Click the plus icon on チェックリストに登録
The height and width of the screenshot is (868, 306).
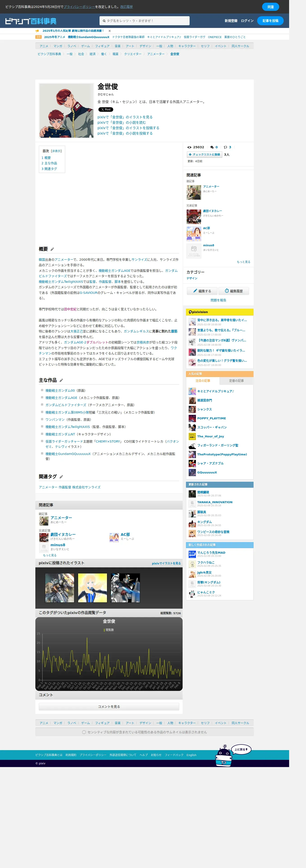coord(190,155)
